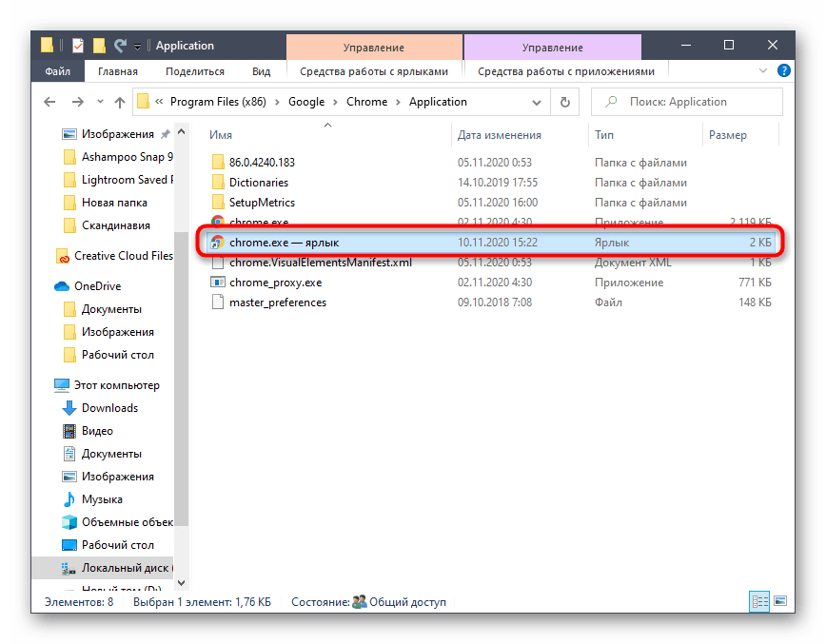Sort by the Размер column header
This screenshot has height=644, width=826.
(x=727, y=135)
